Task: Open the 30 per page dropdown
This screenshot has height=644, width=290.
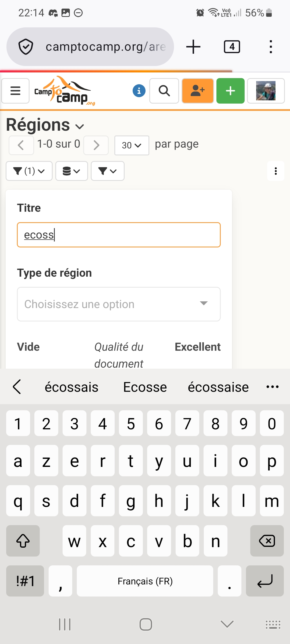Action: (x=132, y=145)
